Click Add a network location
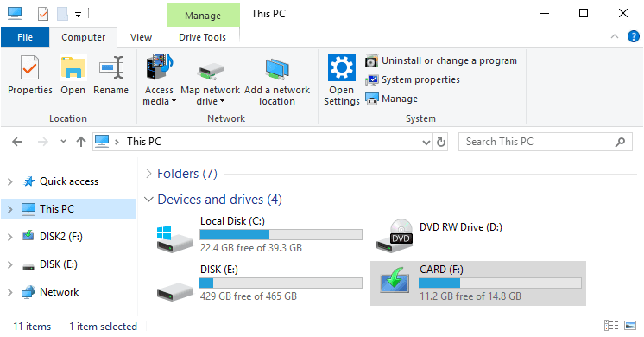This screenshot has width=644, height=337. [277, 80]
